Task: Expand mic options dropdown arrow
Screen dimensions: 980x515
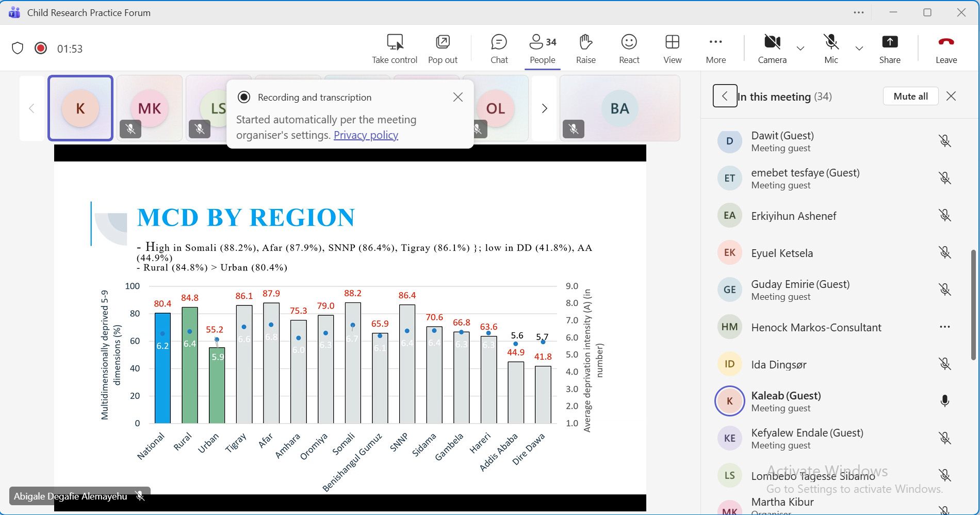Action: click(859, 49)
